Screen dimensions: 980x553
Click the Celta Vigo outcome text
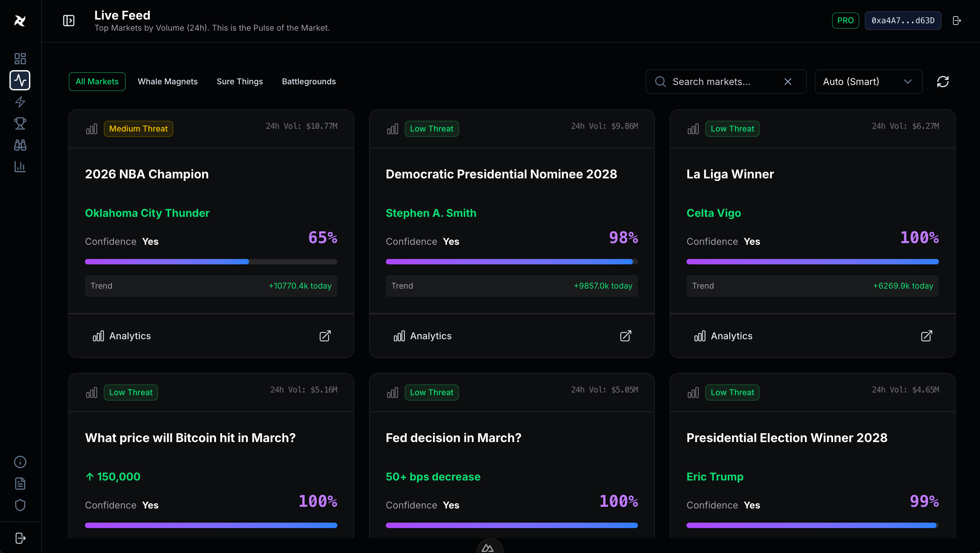pos(714,213)
